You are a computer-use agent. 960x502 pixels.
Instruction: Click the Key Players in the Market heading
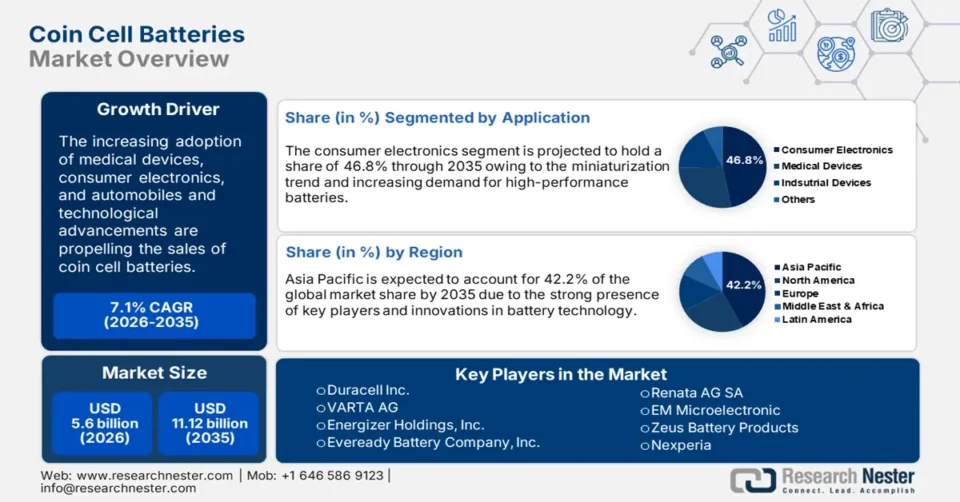(x=561, y=374)
